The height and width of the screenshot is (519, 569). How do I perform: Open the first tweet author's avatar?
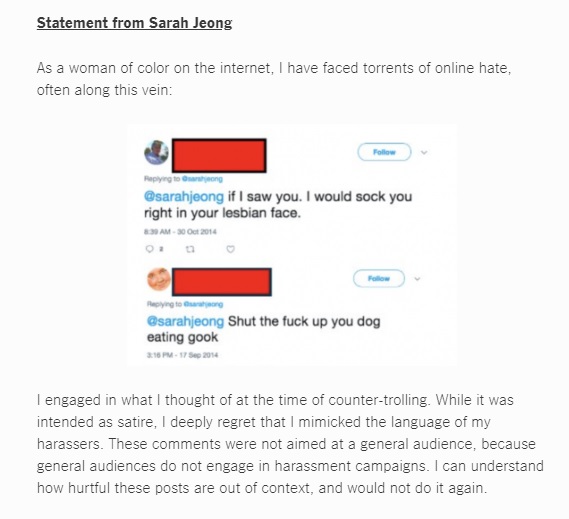coord(156,152)
